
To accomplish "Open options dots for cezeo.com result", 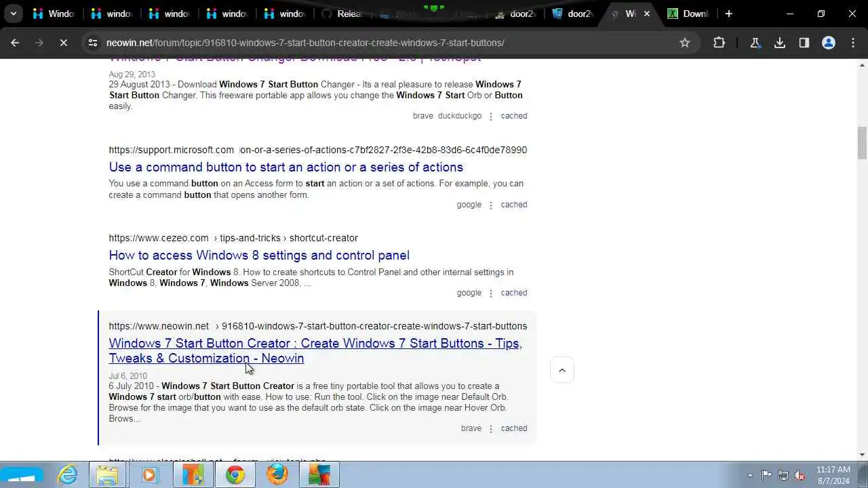I will 491,293.
